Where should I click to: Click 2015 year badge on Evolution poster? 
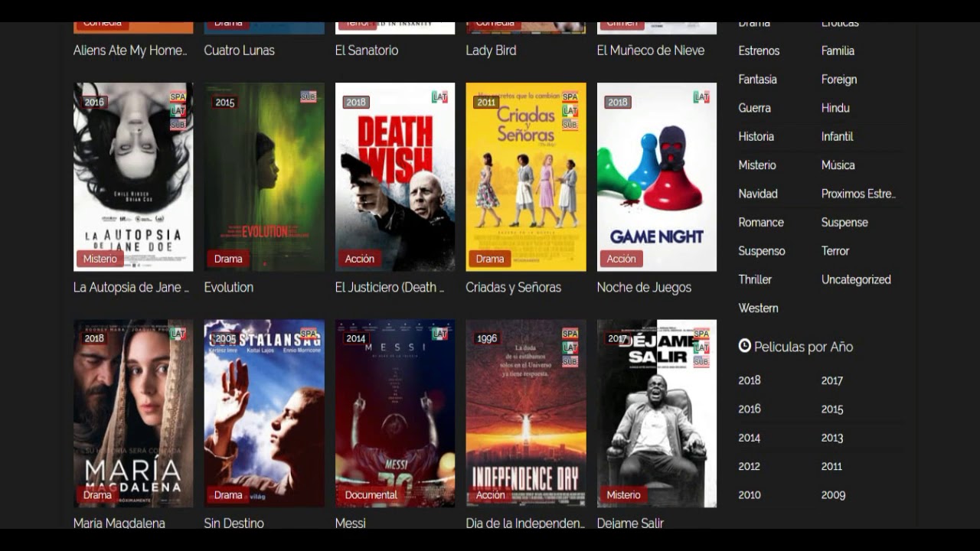(x=225, y=102)
